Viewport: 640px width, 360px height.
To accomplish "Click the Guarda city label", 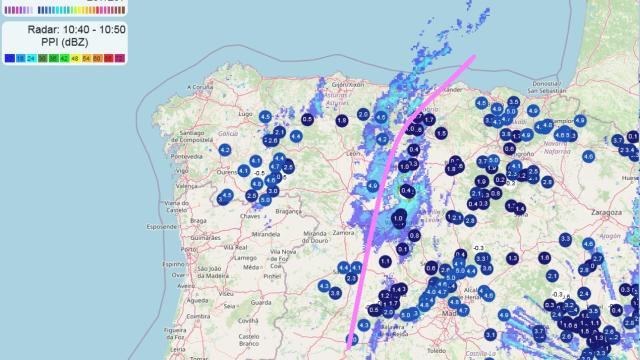I will [x=261, y=302].
